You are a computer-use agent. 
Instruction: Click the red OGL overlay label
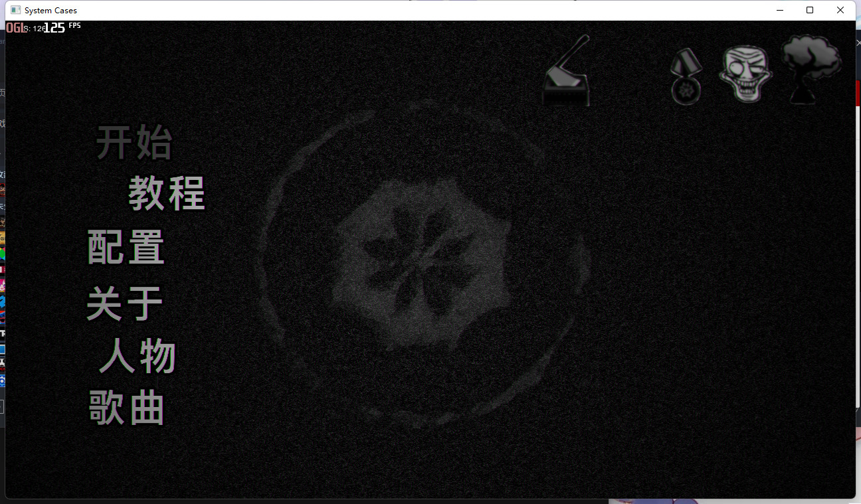tap(14, 27)
